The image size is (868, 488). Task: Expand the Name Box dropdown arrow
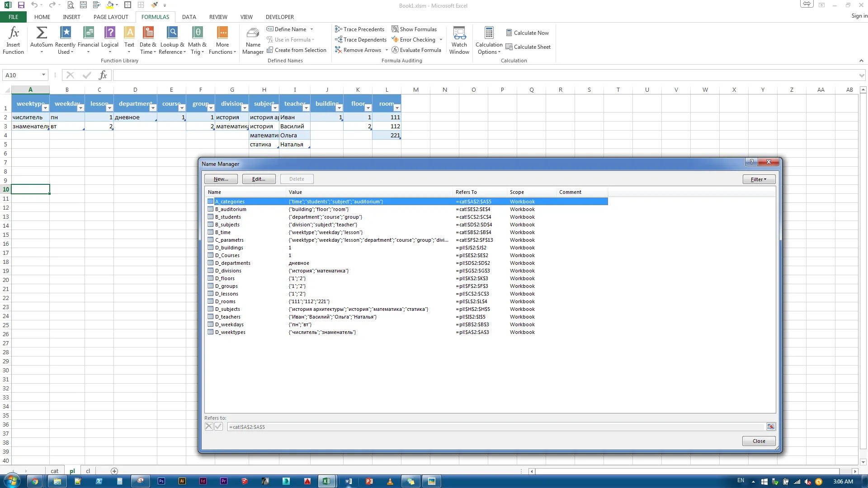43,75
